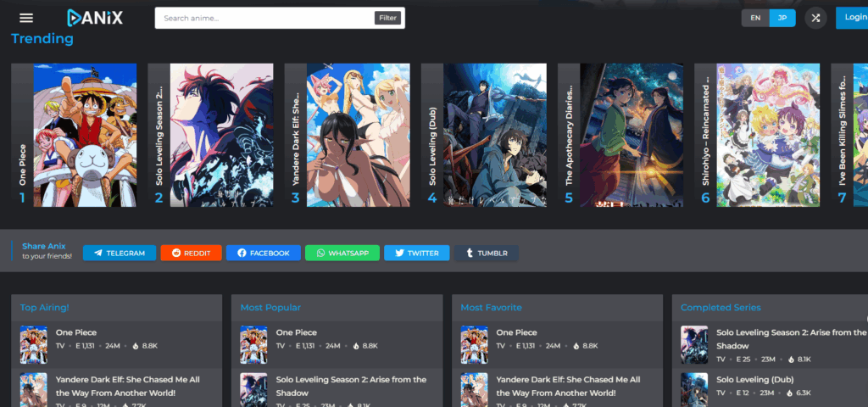Open the Top Airing section heading
868x407 pixels.
[45, 307]
